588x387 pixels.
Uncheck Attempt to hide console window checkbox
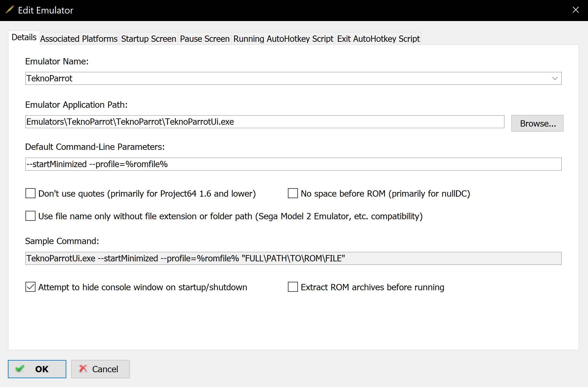point(30,287)
